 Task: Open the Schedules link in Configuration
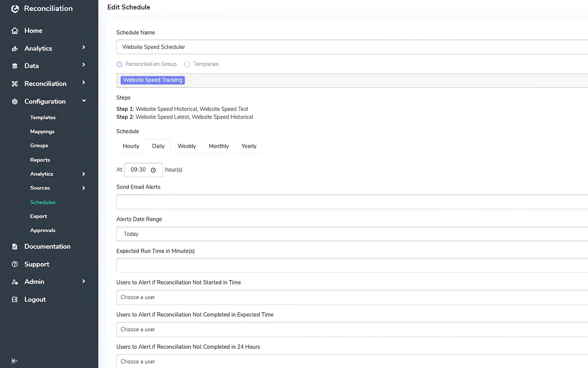click(43, 202)
